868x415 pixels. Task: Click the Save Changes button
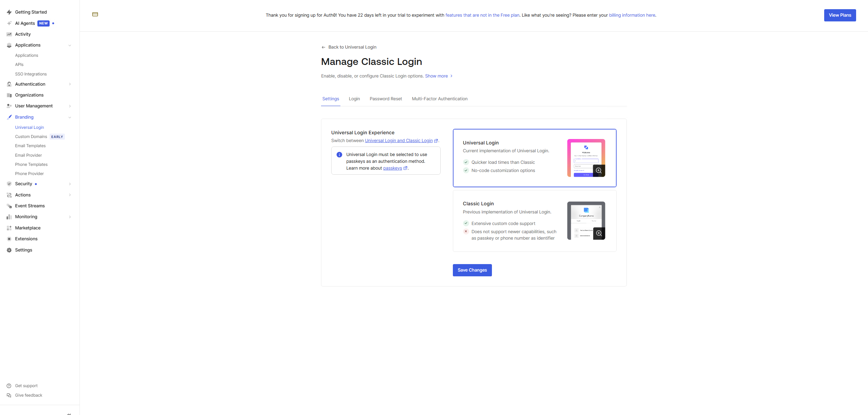pos(472,270)
